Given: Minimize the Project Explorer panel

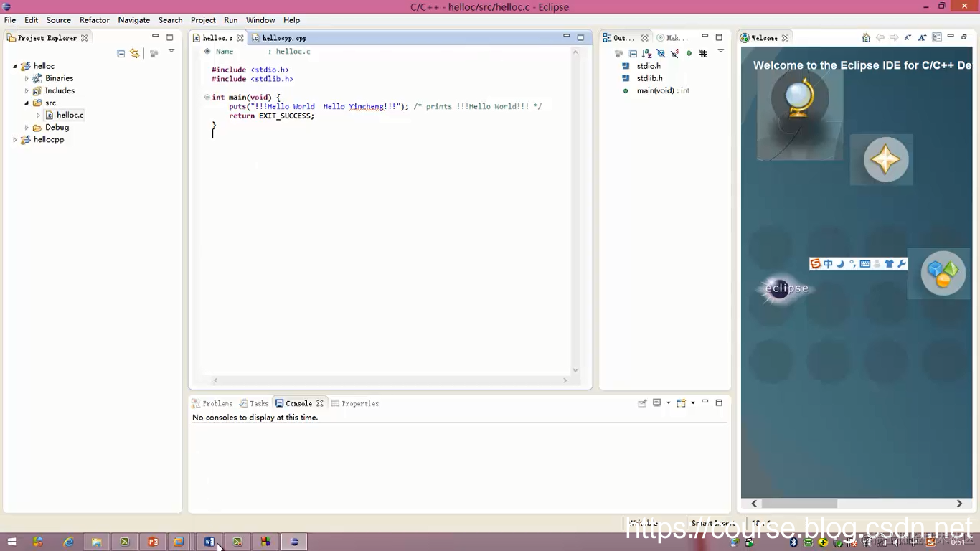Looking at the screenshot, I should [x=155, y=37].
